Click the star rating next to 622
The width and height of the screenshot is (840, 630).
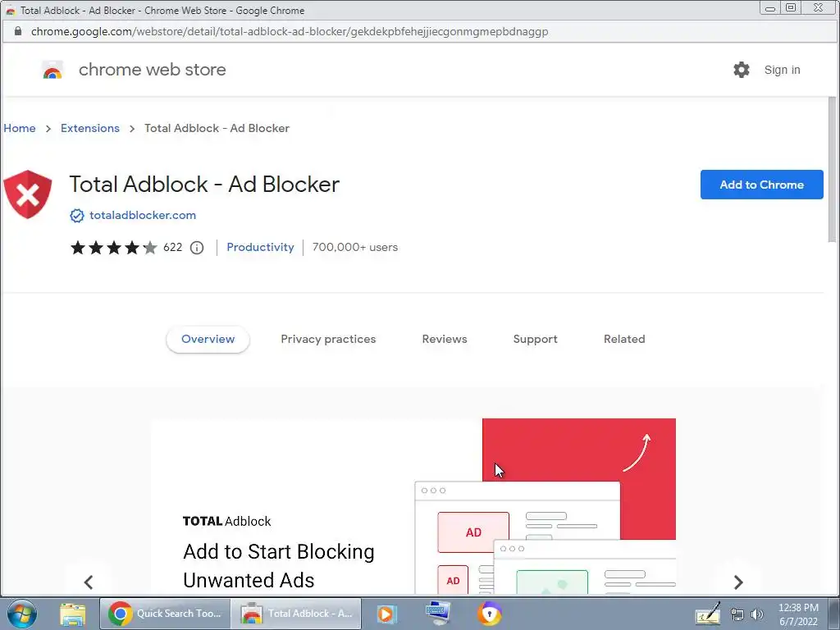(113, 248)
